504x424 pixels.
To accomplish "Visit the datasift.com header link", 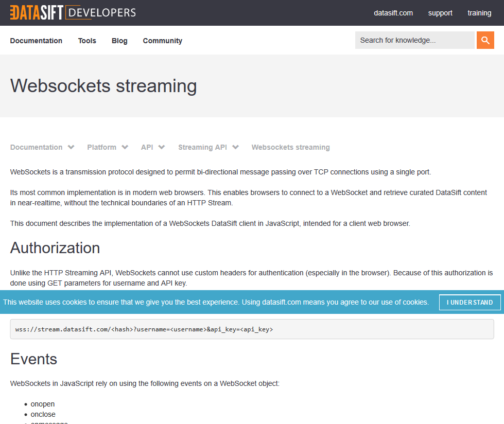I will click(x=393, y=13).
